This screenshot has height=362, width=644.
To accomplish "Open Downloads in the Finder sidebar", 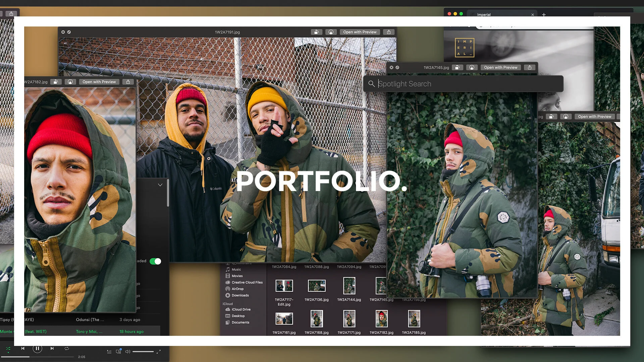I will click(240, 295).
